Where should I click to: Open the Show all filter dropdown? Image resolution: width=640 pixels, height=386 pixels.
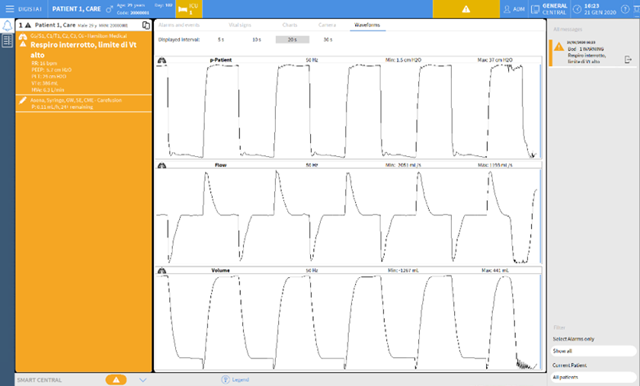click(593, 351)
